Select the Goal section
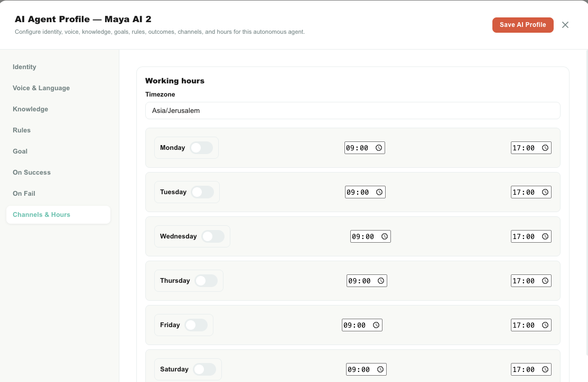The width and height of the screenshot is (588, 382). pyautogui.click(x=58, y=151)
